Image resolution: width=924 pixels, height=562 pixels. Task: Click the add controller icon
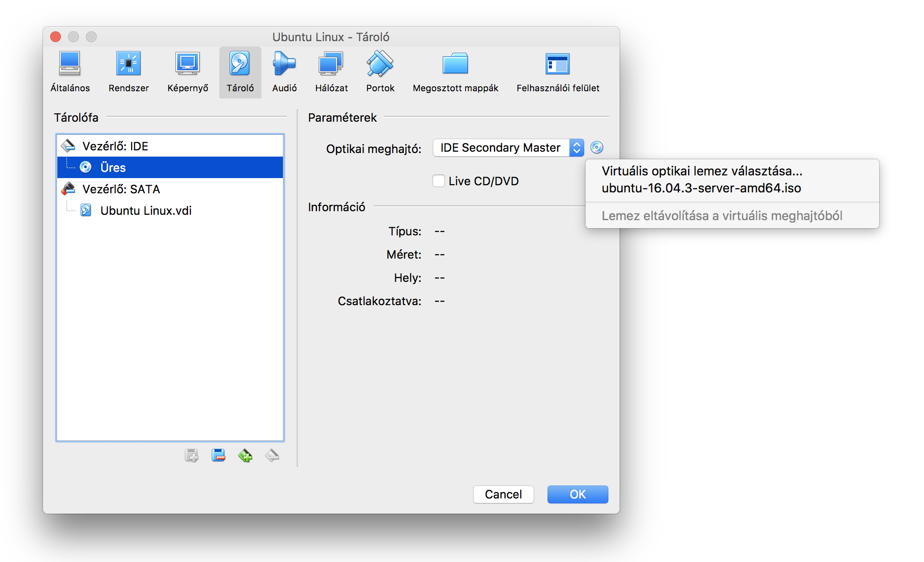[x=245, y=456]
